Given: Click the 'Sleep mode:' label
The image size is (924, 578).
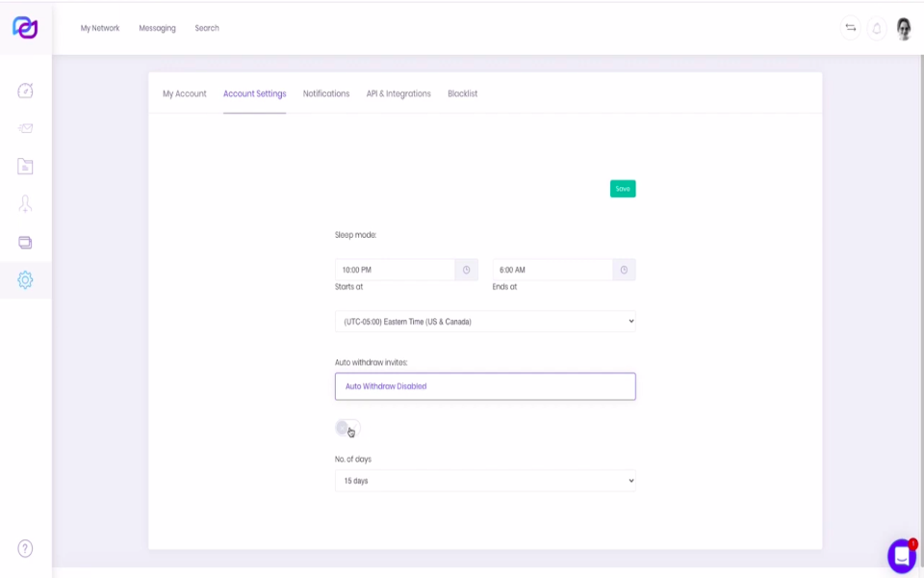Looking at the screenshot, I should (x=355, y=235).
